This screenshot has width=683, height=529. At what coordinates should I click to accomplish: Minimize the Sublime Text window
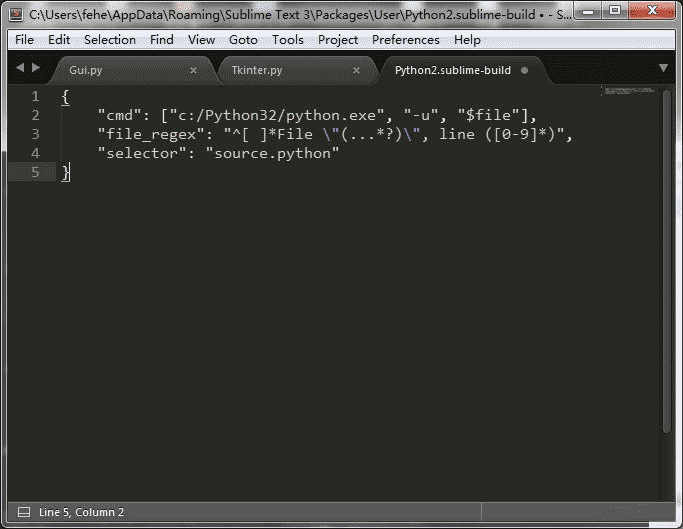point(588,10)
